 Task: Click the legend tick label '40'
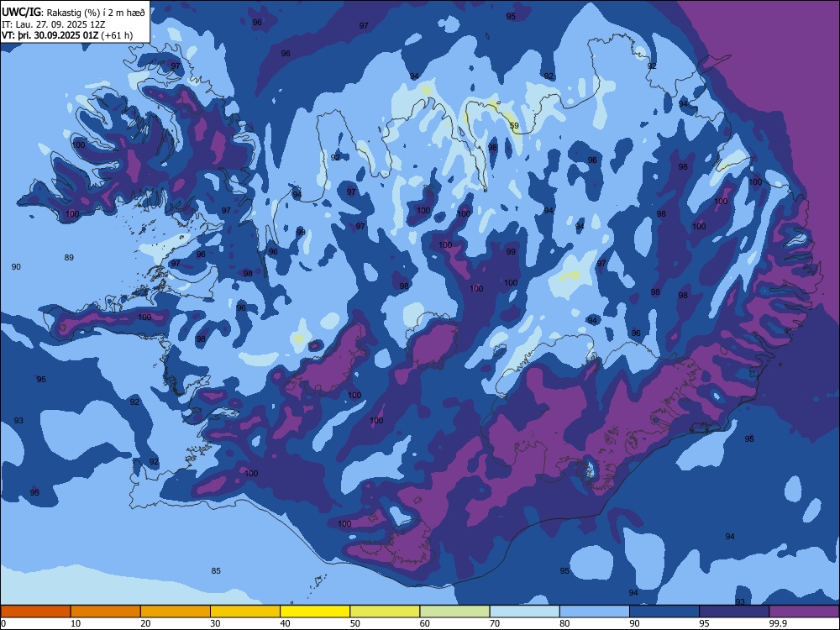coord(285,623)
